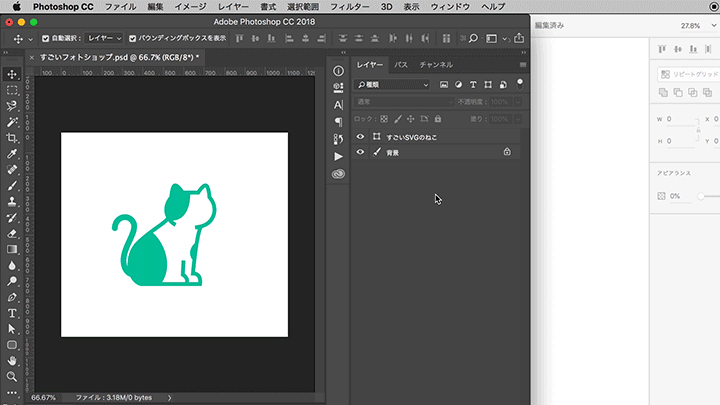Hide the すごいSVGのねこ layer

360,136
